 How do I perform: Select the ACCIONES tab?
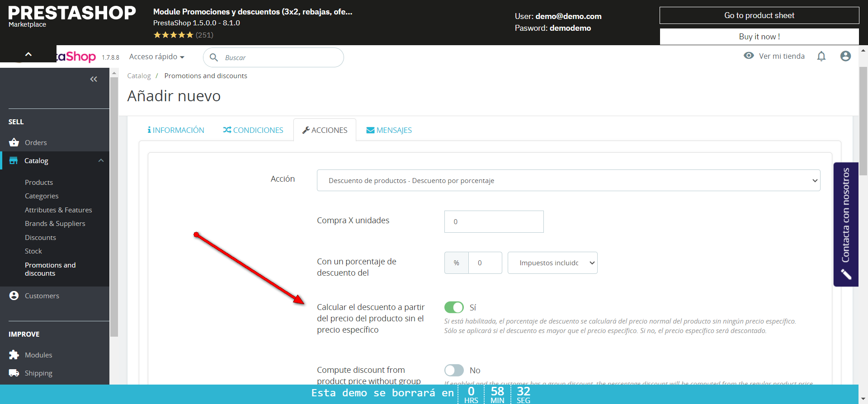pos(325,130)
